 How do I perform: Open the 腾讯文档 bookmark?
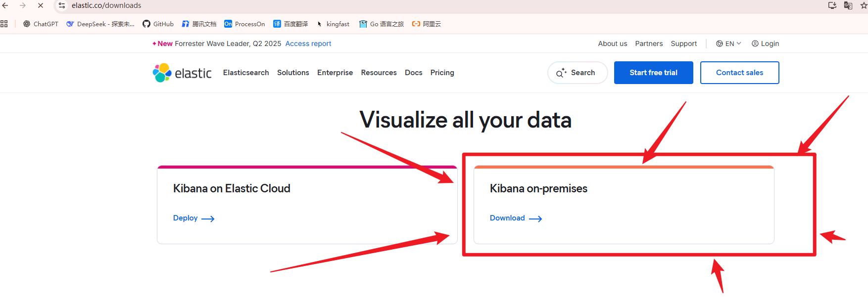coord(199,24)
